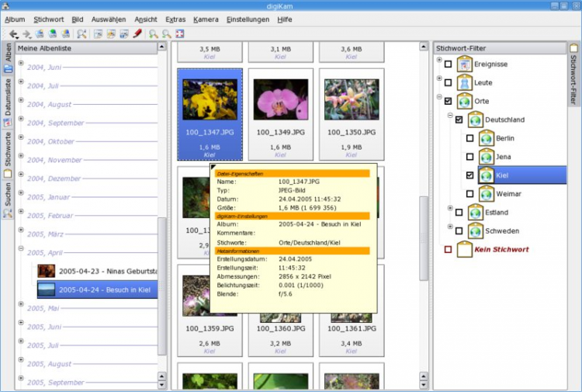Open the Kamera menu

coord(206,19)
